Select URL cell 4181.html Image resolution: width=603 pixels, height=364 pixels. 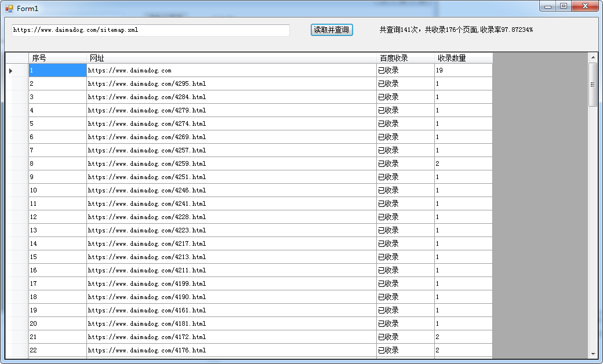click(231, 323)
